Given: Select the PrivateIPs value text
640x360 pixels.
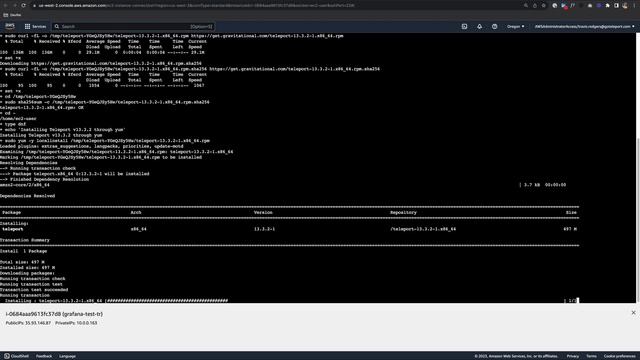Looking at the screenshot, I should [86, 323].
